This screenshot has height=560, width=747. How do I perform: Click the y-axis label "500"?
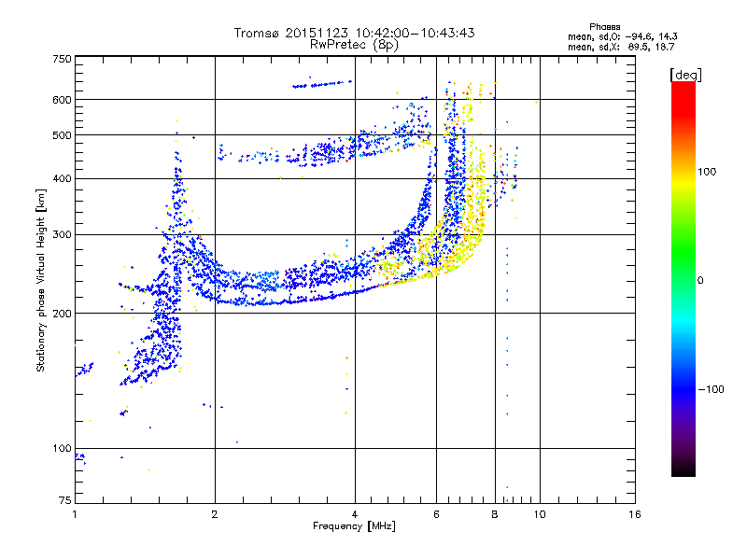tap(62, 135)
